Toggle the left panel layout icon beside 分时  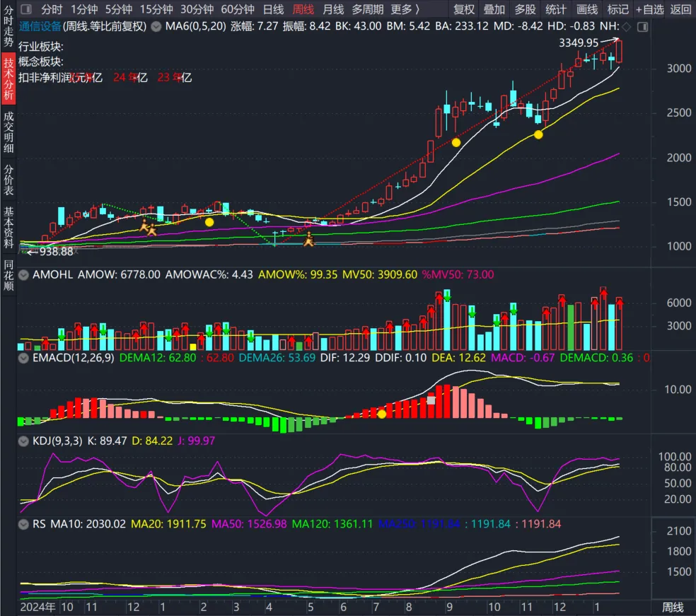tap(25, 9)
